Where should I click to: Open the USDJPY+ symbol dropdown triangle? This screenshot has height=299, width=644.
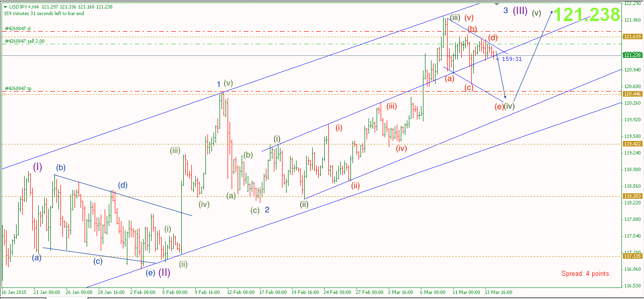[x=5, y=8]
